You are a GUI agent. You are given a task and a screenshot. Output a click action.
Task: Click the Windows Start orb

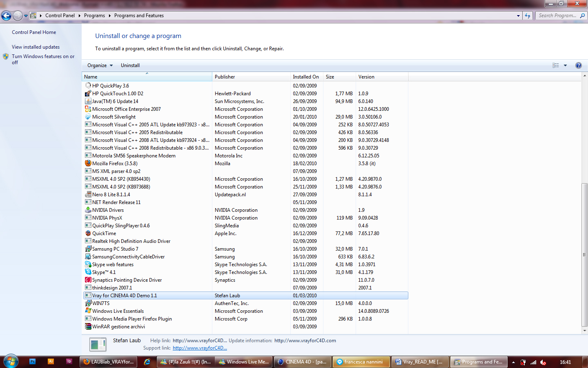[11, 361]
